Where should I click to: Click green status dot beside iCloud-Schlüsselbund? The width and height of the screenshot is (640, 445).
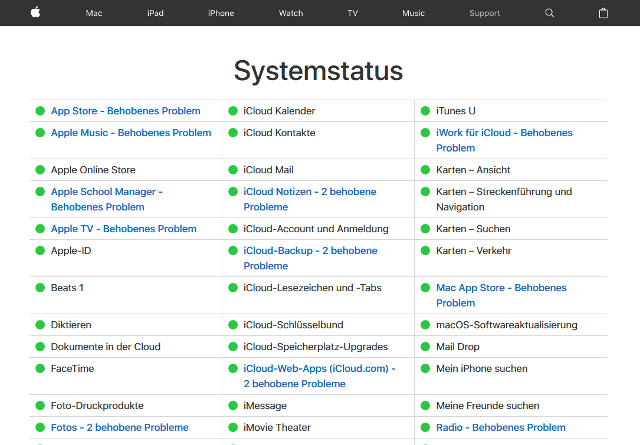tap(233, 325)
